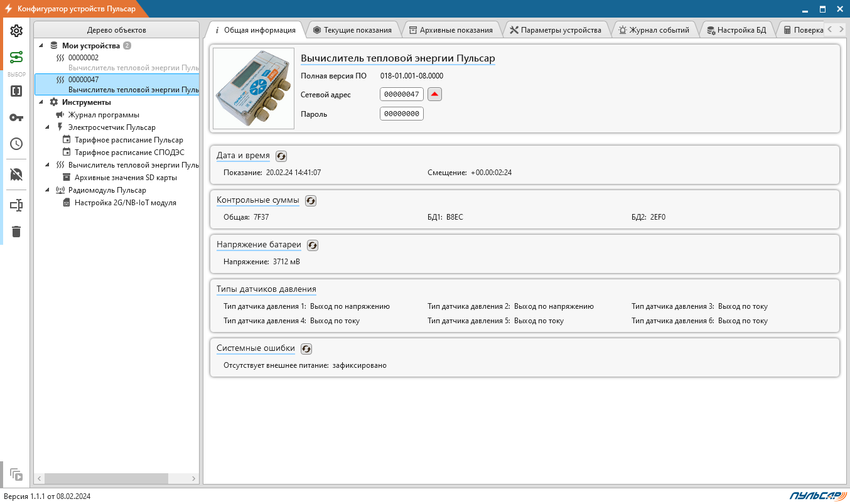Click the Пульсар logo in the status bar
The image size is (850, 504).
point(817,496)
